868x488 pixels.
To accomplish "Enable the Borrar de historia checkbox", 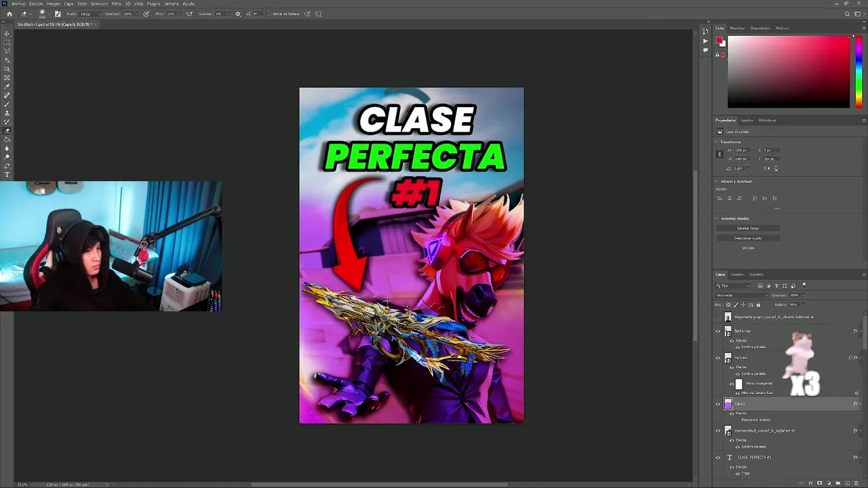I will click(x=270, y=14).
